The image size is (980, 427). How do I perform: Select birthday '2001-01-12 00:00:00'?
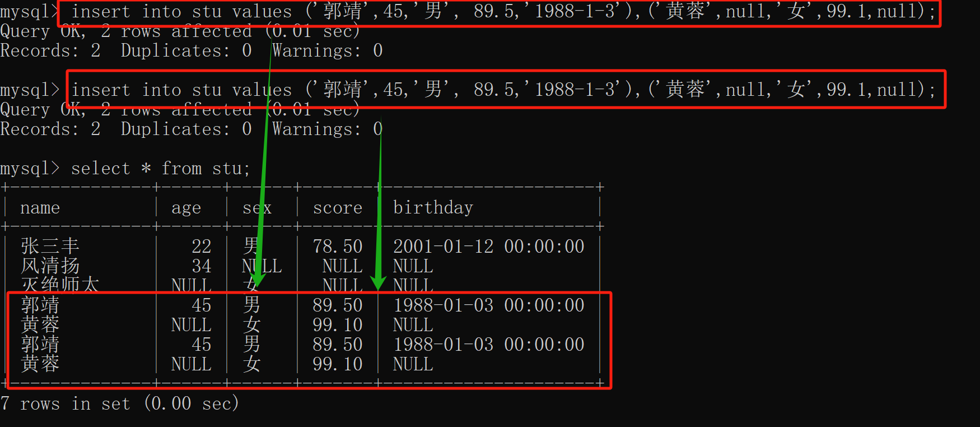[488, 246]
